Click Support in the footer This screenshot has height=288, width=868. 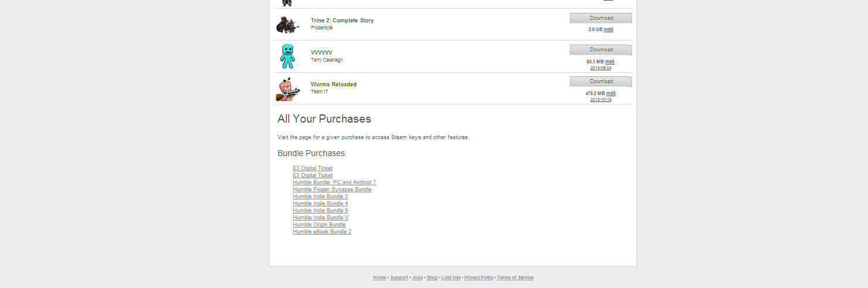[399, 278]
